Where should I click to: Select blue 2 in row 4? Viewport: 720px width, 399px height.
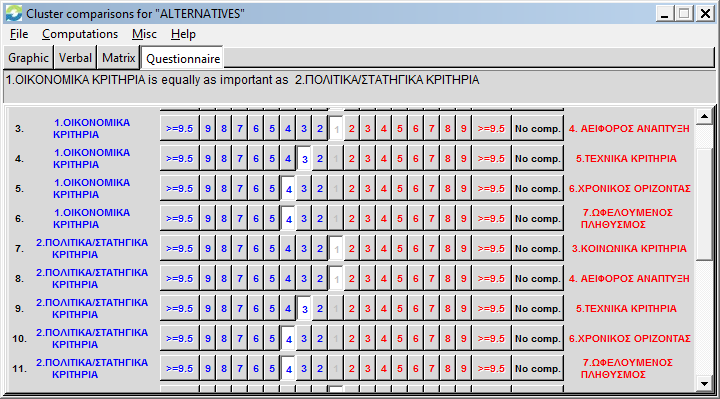point(320,158)
